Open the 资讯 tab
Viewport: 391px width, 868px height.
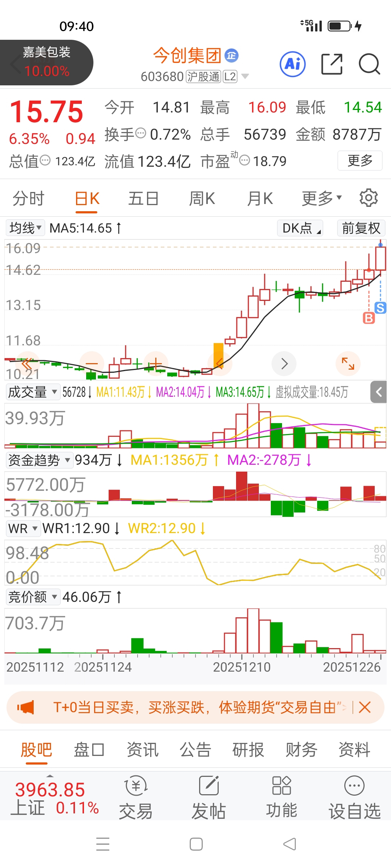(x=143, y=750)
